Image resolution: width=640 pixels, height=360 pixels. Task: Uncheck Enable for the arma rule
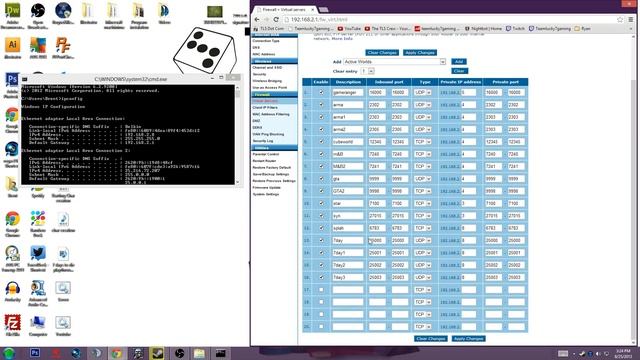[321, 105]
